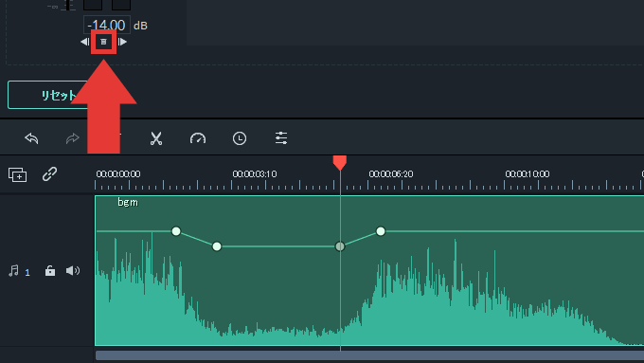Viewport: 644px width, 363px height.
Task: Toggle the lock on audio track 1
Action: pos(50,270)
